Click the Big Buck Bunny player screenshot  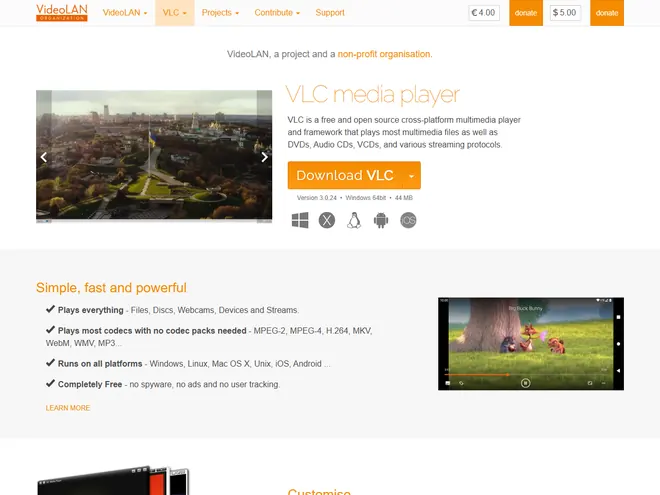click(x=531, y=344)
